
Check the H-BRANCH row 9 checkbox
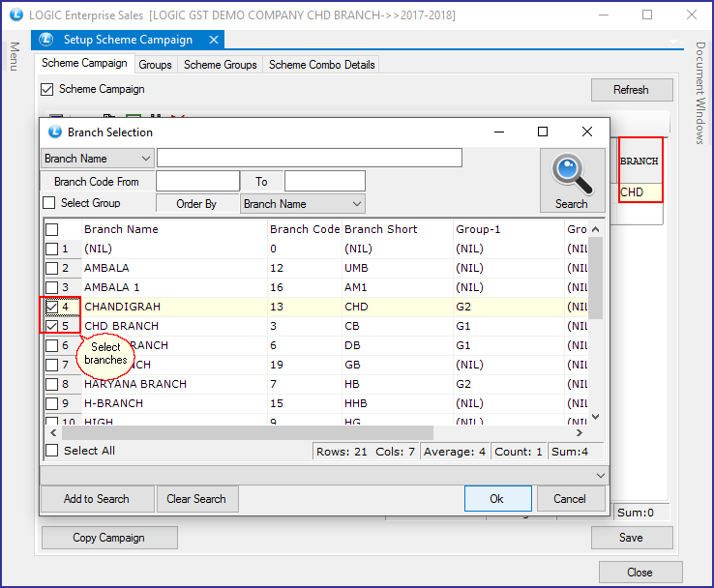point(52,403)
